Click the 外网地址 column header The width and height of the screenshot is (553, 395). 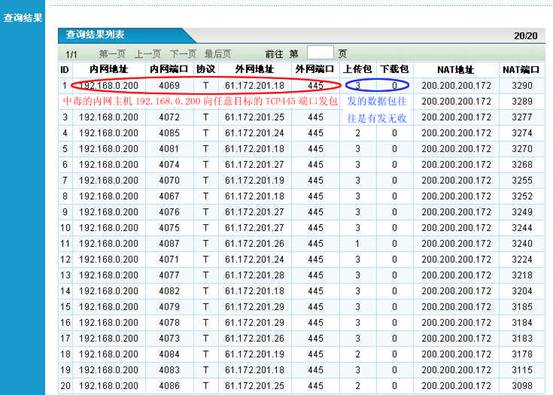(254, 69)
